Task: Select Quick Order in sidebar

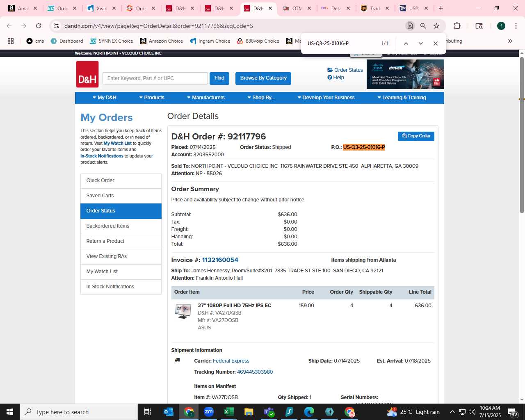Action: point(121,180)
